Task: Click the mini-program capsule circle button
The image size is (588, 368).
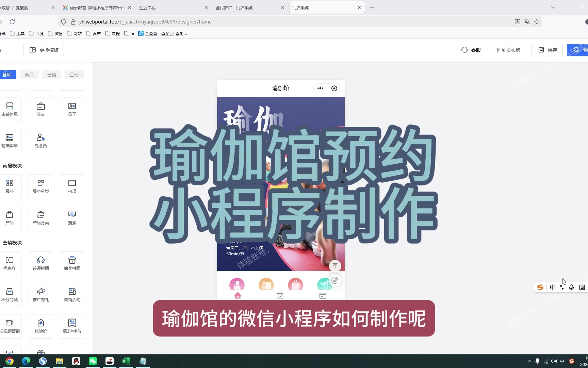Action: (x=334, y=88)
